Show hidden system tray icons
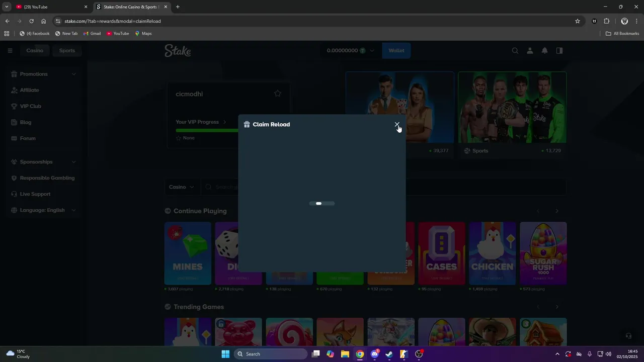 pos(557,354)
